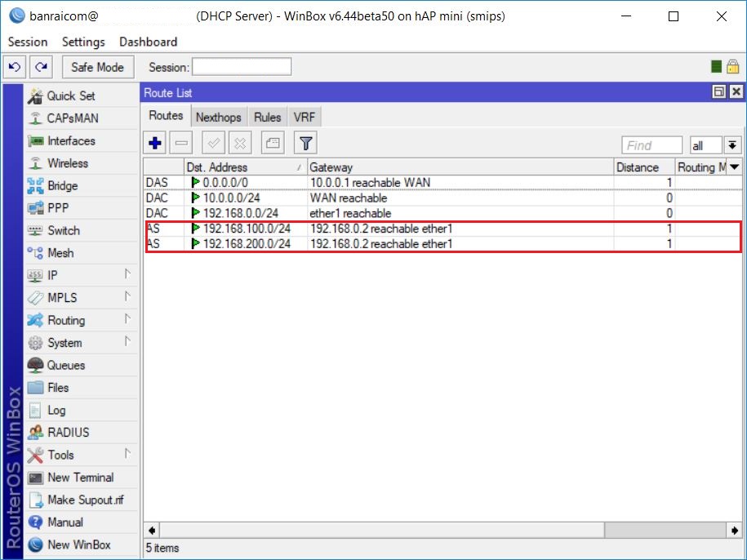Screen dimensions: 747x560
Task: Click the horizontal scrollbar right arrow
Action: [734, 530]
